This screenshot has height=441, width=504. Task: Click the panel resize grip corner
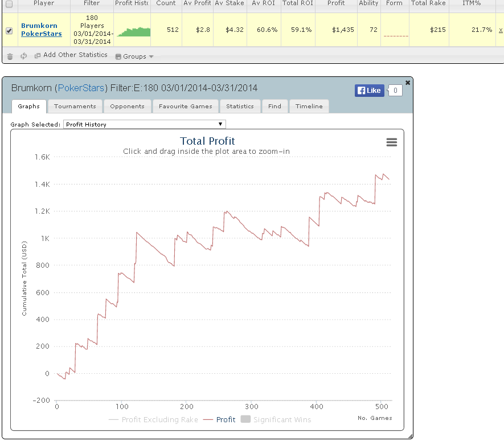coord(410,436)
